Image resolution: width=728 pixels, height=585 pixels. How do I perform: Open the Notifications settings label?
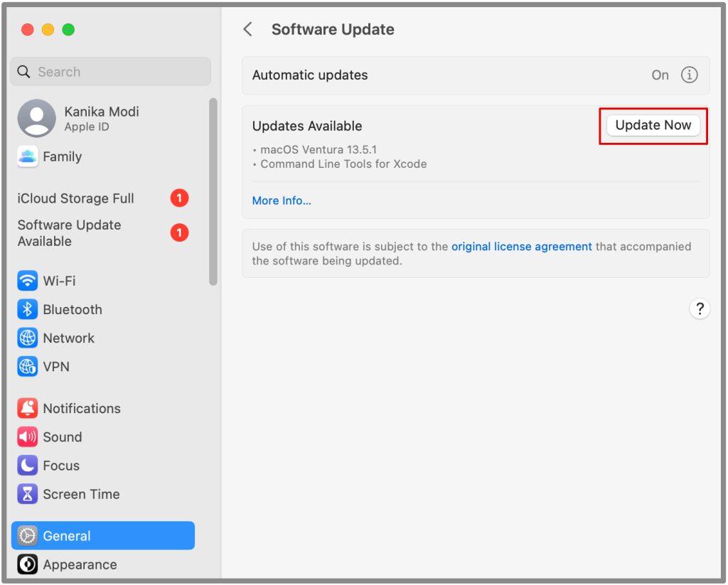coord(82,409)
